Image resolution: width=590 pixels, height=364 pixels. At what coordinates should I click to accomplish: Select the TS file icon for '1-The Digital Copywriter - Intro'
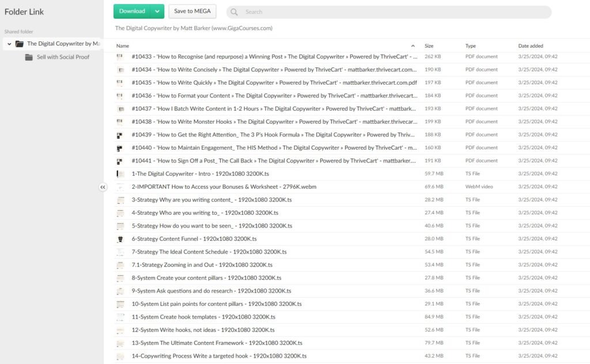pyautogui.click(x=121, y=173)
